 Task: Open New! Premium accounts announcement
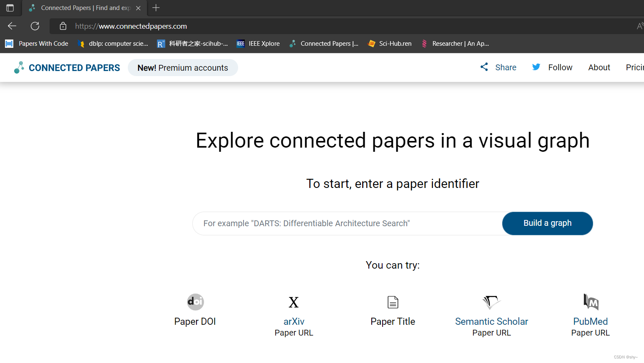click(183, 68)
